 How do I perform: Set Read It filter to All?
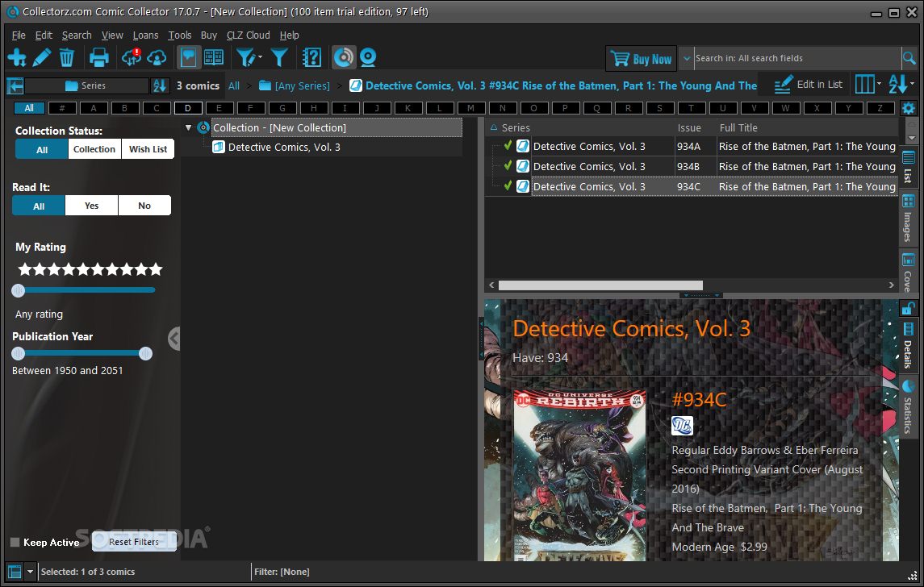point(39,206)
